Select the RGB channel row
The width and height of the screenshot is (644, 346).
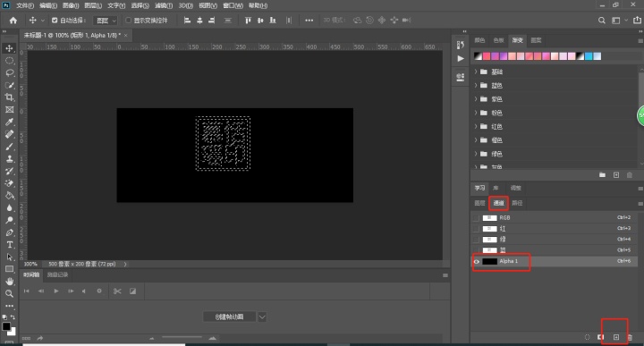pos(555,218)
